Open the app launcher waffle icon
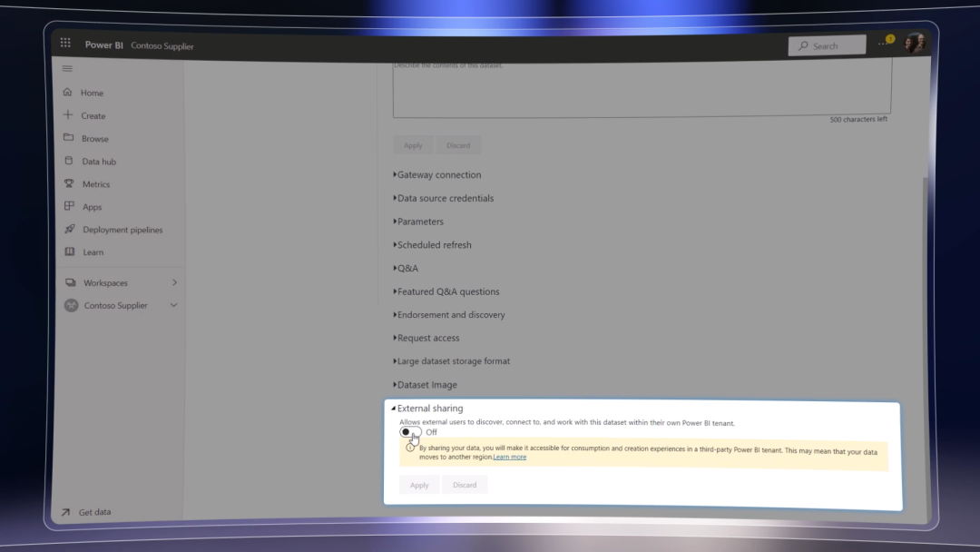 coord(65,43)
